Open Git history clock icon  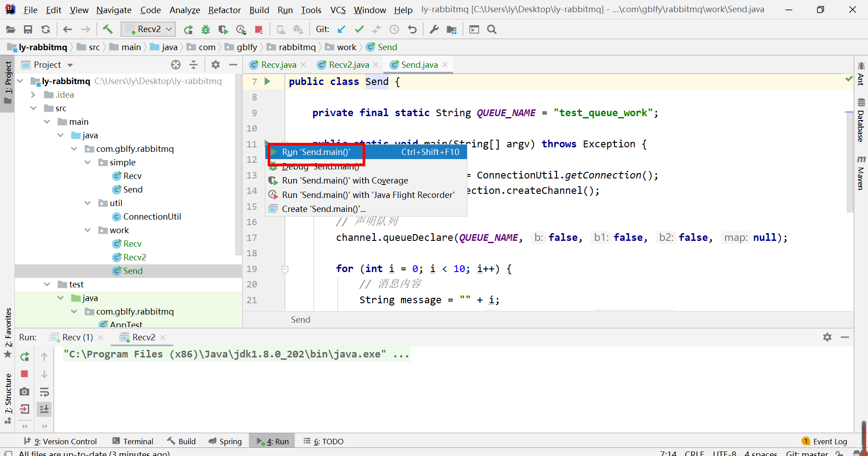[x=394, y=29]
